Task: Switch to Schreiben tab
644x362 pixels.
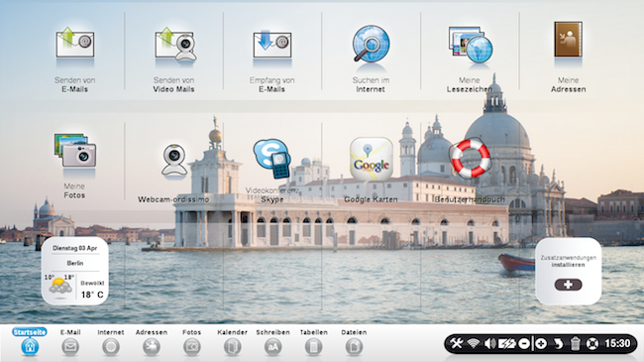Action: (272, 342)
